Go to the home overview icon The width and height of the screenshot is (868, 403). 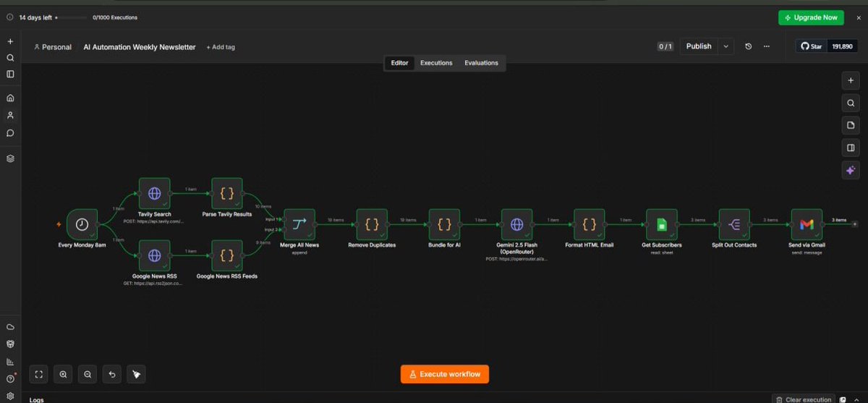(x=10, y=98)
